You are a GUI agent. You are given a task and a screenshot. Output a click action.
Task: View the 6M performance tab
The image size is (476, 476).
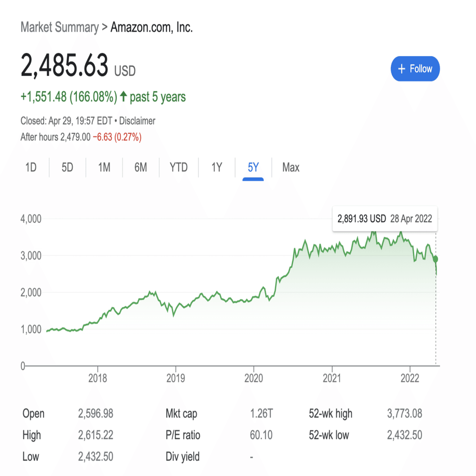(x=140, y=168)
